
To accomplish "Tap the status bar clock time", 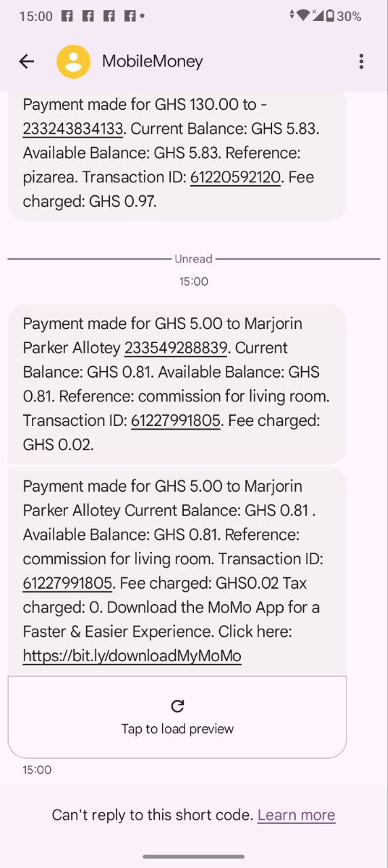I will click(x=36, y=16).
